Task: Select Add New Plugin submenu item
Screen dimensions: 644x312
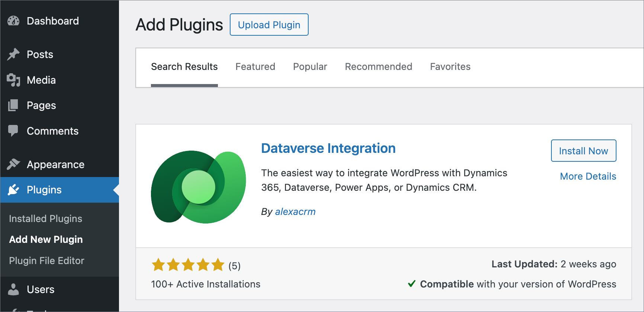Action: [46, 239]
